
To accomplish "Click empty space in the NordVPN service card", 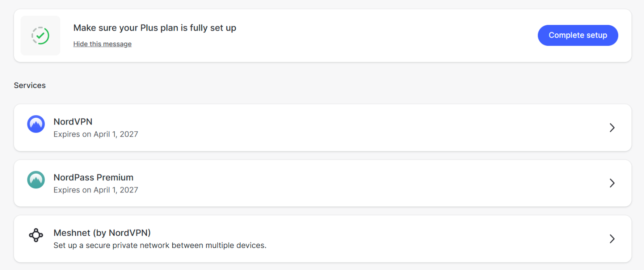I will [362, 128].
